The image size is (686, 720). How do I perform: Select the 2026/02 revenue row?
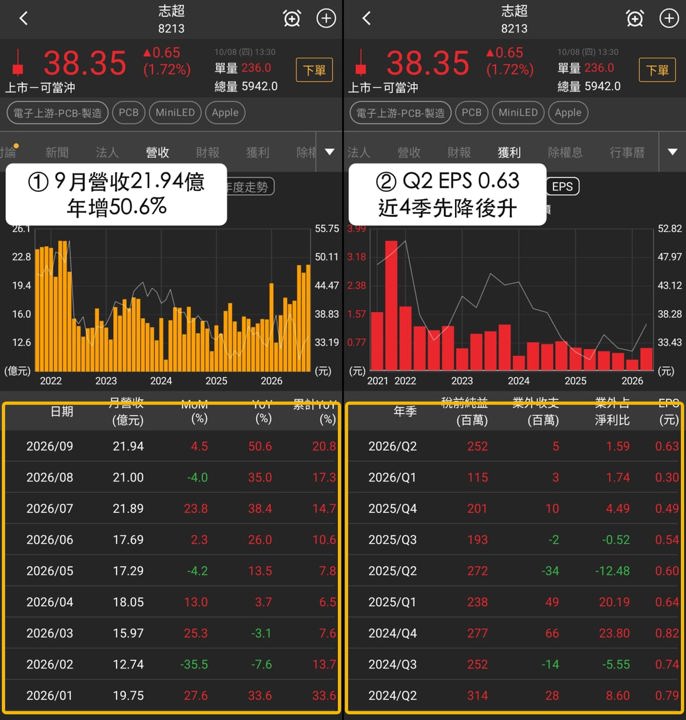[171, 664]
